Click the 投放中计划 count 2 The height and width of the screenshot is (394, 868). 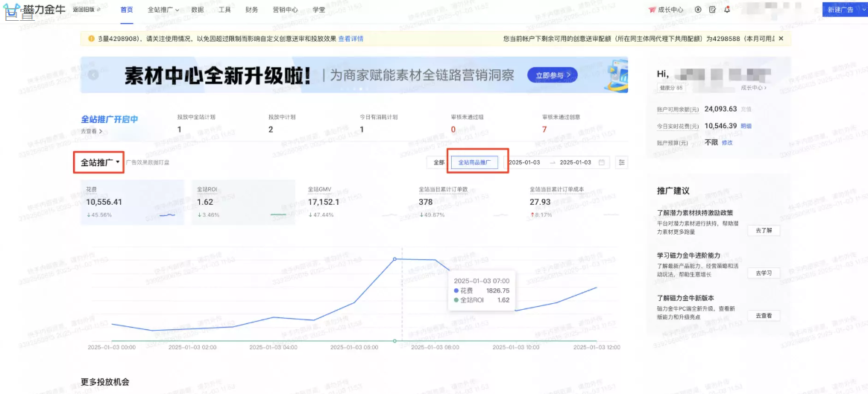coord(271,130)
